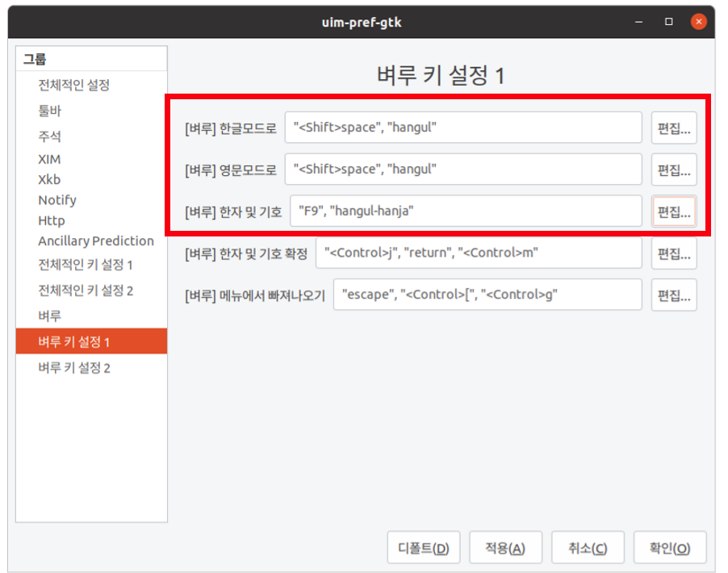728x573 pixels.
Task: Click the 영문모드로 key binding field
Action: pyautogui.click(x=463, y=169)
